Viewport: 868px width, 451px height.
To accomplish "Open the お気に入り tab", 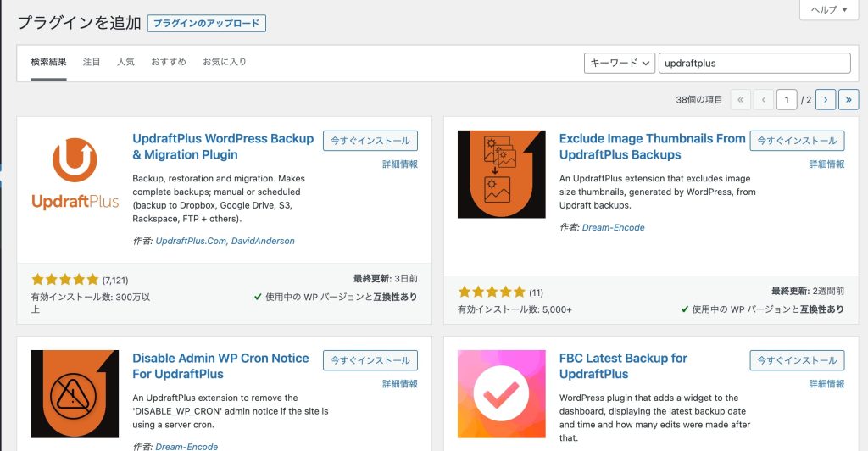I will click(x=224, y=62).
